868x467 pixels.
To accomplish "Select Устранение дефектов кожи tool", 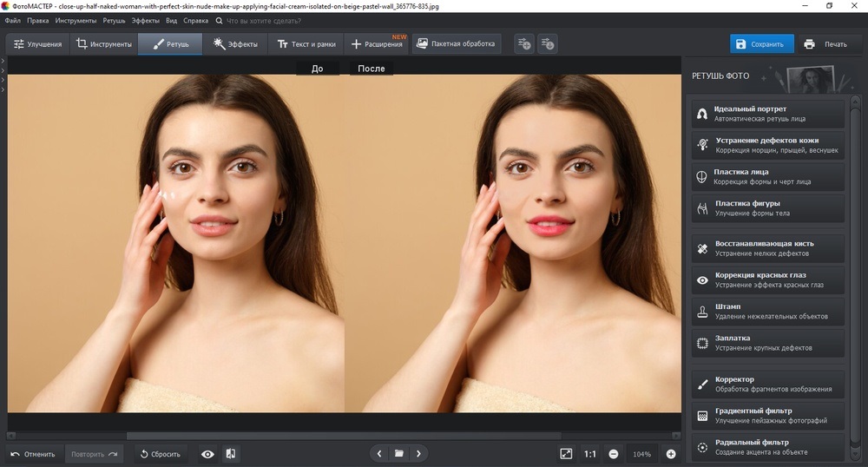I will click(x=767, y=145).
